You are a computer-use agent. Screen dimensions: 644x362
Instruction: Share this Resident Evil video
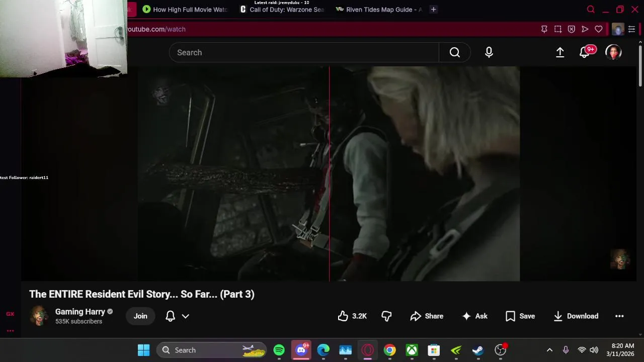(427, 316)
